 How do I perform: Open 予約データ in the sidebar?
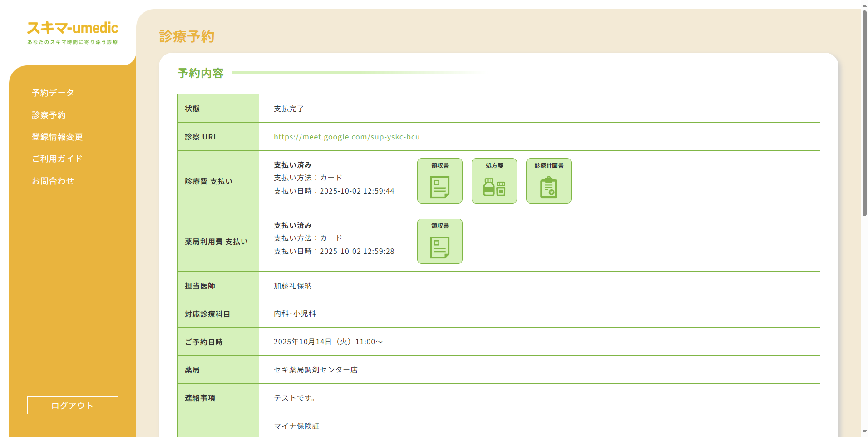(52, 93)
